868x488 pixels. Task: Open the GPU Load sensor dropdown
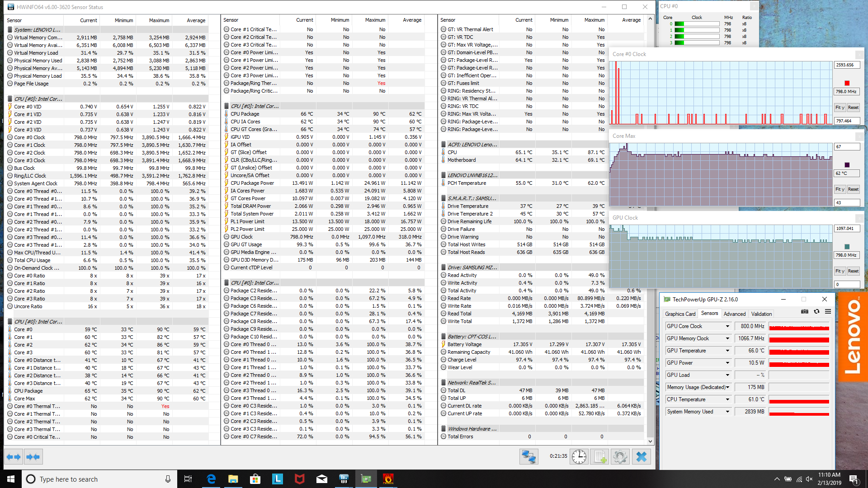(x=727, y=375)
